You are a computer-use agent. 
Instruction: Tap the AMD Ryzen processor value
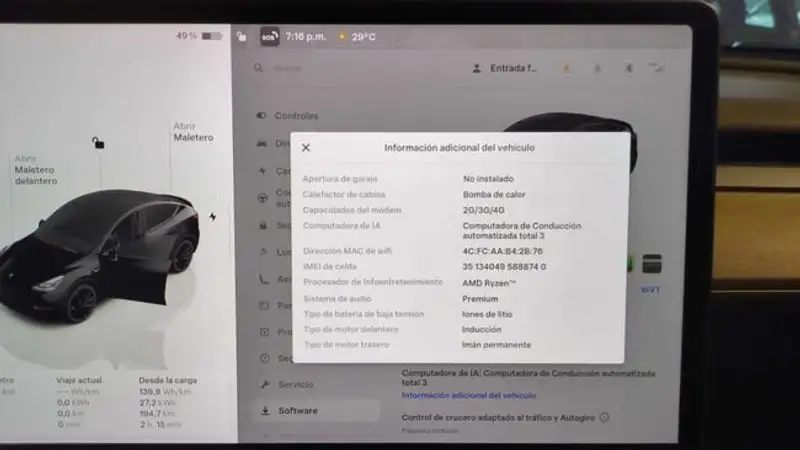[489, 283]
